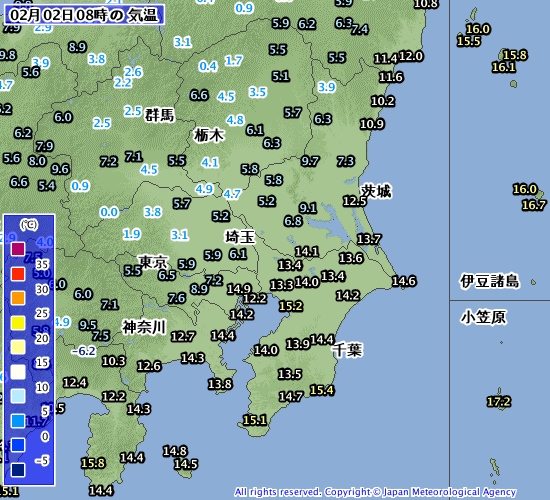The image size is (550, 500).
Task: Click the 10.3 temperature reading
Action: (x=114, y=361)
